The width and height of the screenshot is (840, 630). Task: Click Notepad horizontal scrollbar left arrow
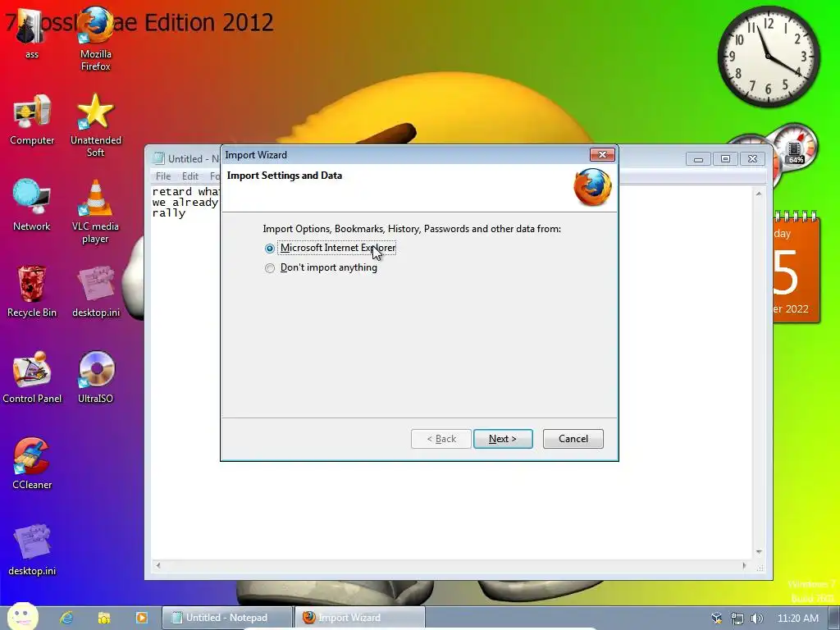click(x=158, y=565)
